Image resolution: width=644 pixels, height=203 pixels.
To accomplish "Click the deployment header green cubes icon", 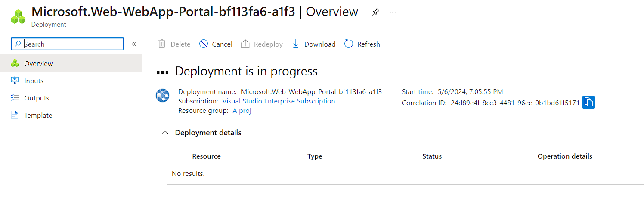I will [x=19, y=16].
